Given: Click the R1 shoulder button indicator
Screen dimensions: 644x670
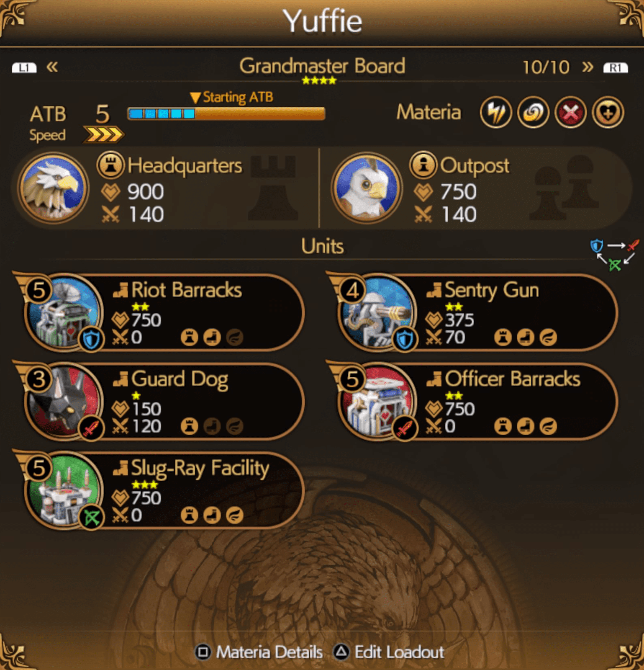Looking at the screenshot, I should pos(616,67).
